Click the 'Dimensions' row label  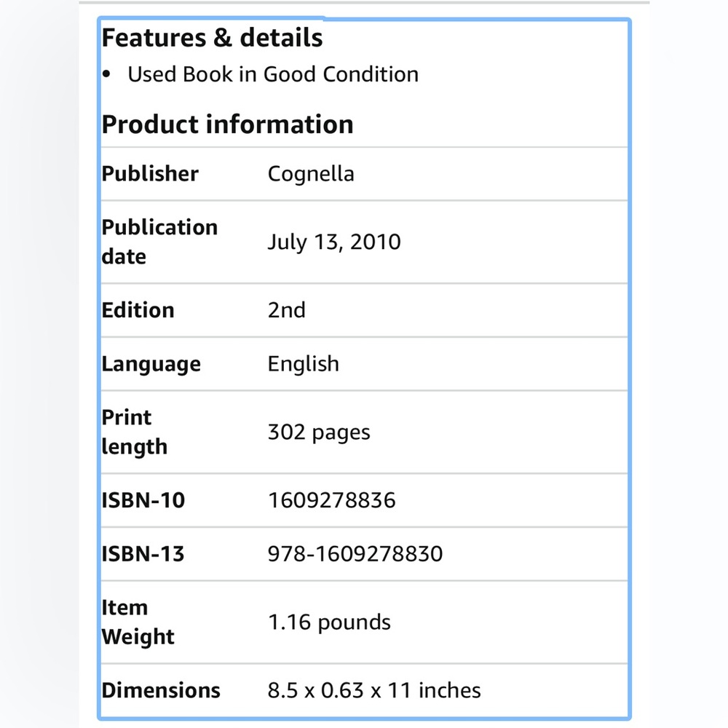point(161,690)
